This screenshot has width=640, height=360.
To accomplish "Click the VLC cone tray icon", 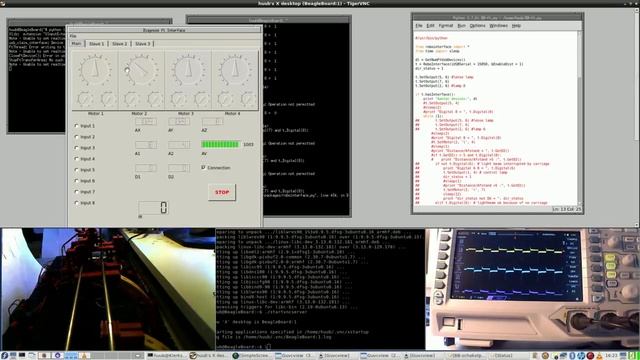I will [599, 356].
